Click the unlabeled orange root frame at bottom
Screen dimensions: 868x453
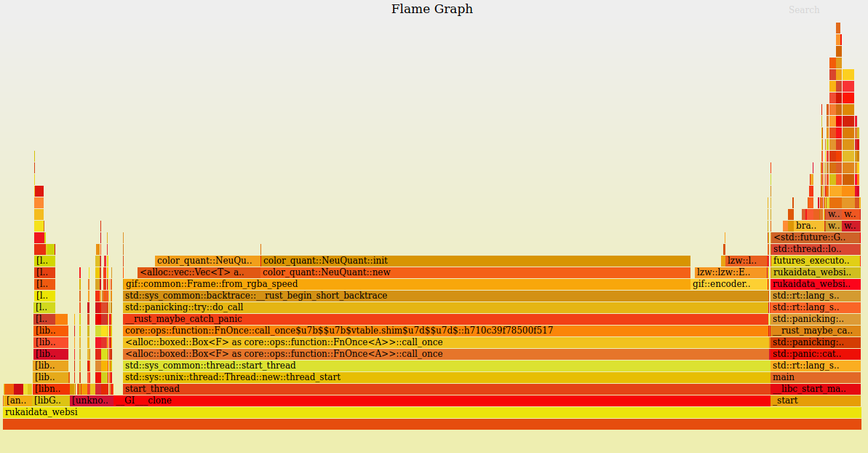(x=431, y=425)
